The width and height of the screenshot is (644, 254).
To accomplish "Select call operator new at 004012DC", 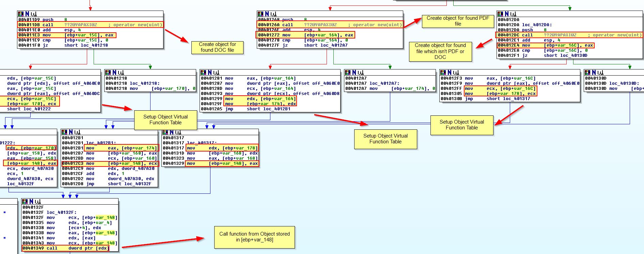I will (x=569, y=35).
